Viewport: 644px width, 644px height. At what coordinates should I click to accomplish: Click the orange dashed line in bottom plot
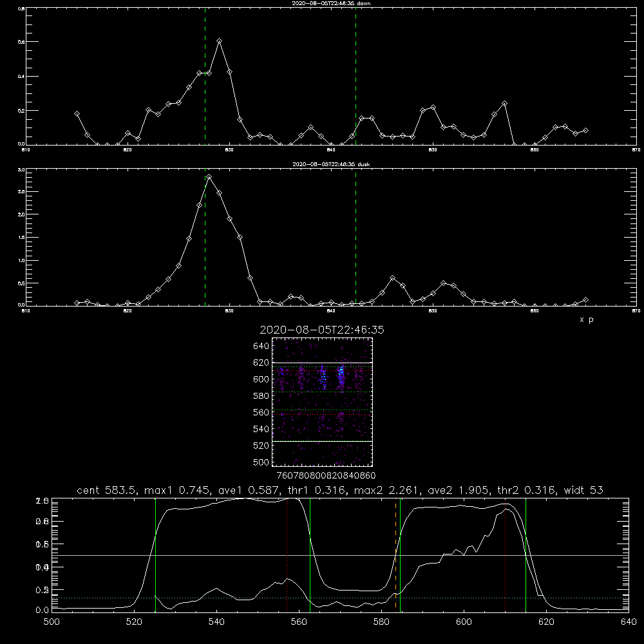[x=396, y=554]
